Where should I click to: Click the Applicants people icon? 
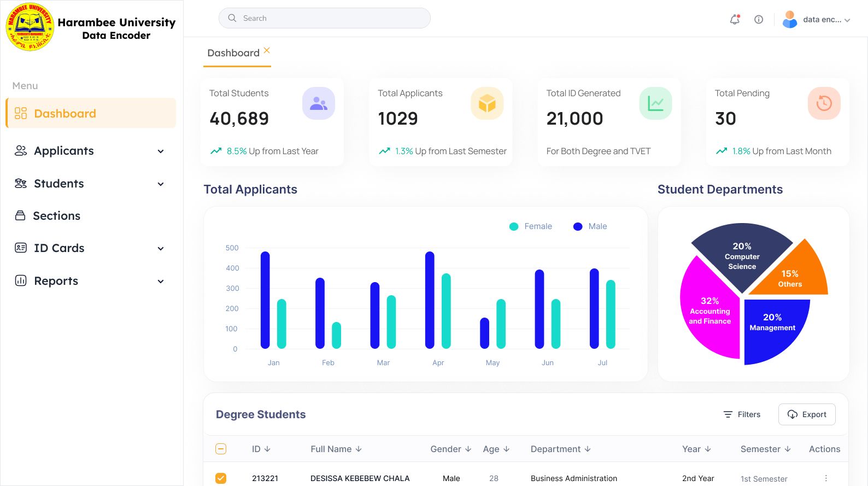21,150
